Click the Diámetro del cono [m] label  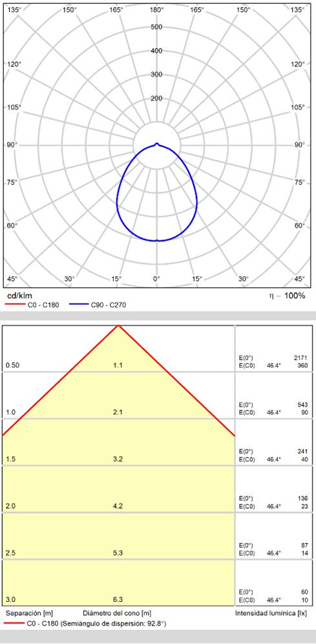(x=117, y=613)
